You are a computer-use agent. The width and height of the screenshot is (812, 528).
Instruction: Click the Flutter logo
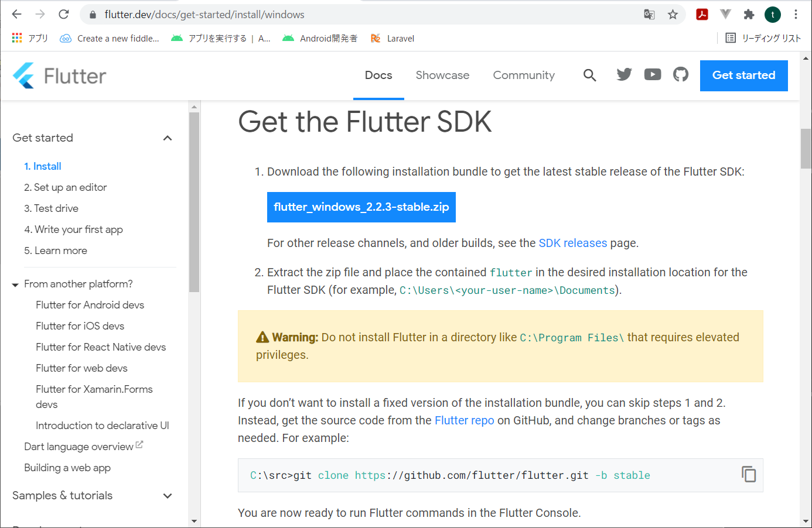(x=60, y=76)
